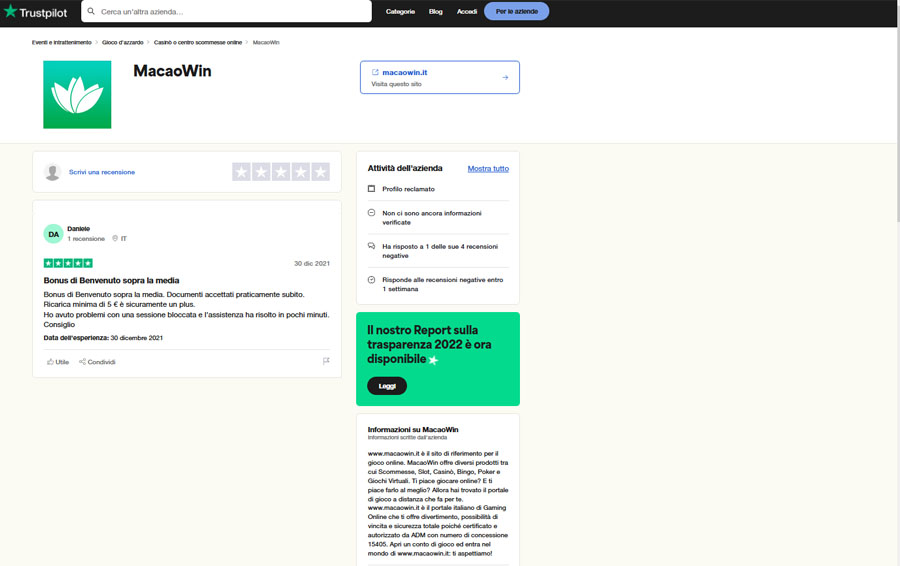The height and width of the screenshot is (566, 900).
Task: Click Leggi on the transparency report banner
Action: point(387,386)
